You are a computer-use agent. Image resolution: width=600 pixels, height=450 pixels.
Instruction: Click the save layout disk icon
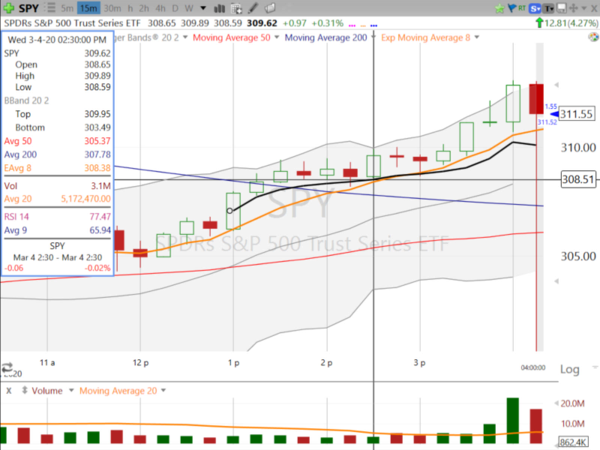coord(561,8)
